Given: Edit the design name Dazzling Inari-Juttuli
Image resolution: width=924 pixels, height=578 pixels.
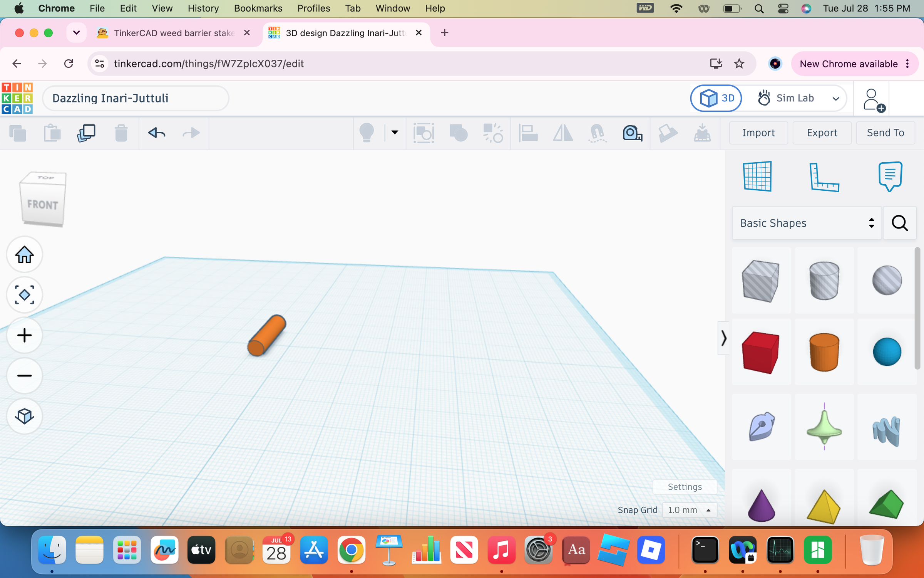Looking at the screenshot, I should (x=136, y=98).
